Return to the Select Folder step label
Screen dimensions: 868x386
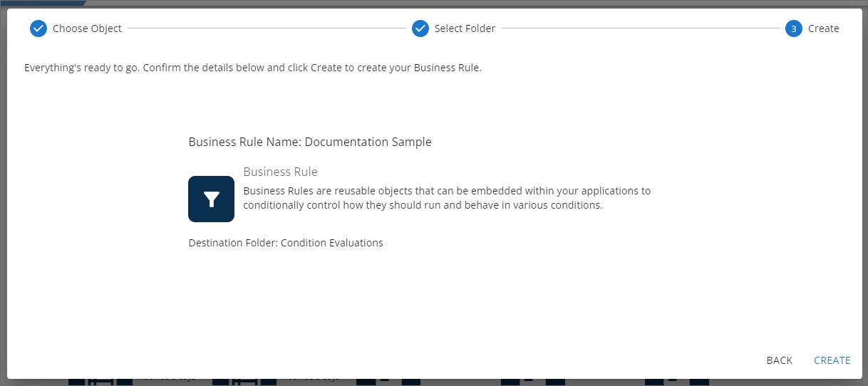click(465, 28)
